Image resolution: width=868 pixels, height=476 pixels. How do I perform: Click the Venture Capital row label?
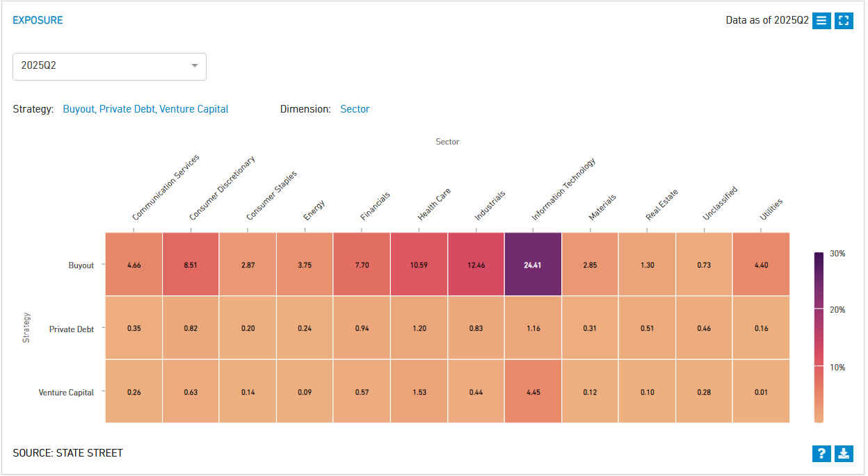[x=66, y=393]
